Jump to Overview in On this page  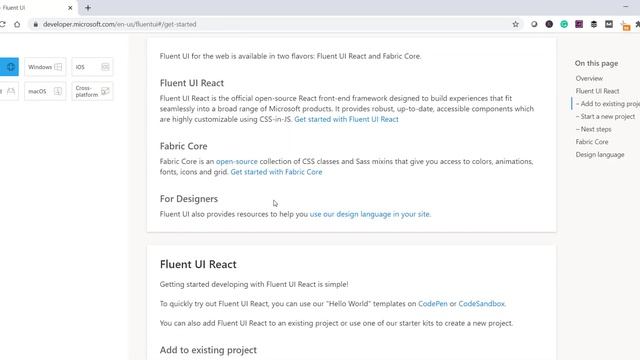(x=589, y=78)
